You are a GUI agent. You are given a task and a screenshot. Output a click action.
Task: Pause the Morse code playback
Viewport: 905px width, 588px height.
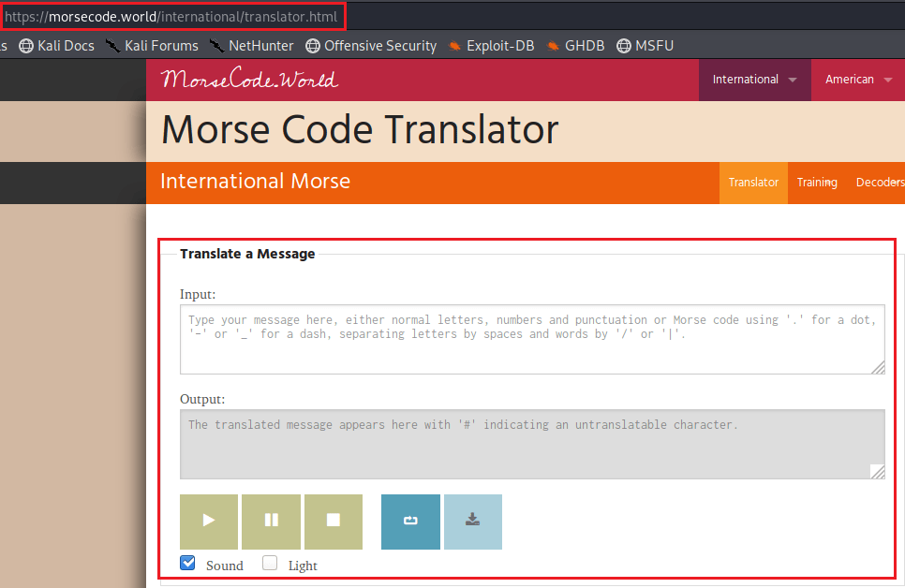tap(271, 522)
